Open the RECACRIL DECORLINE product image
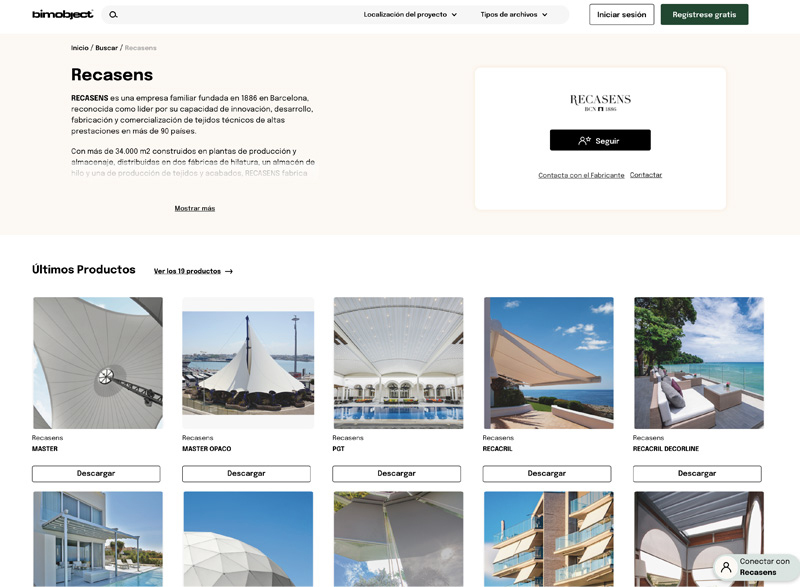800x587 pixels. tap(699, 363)
